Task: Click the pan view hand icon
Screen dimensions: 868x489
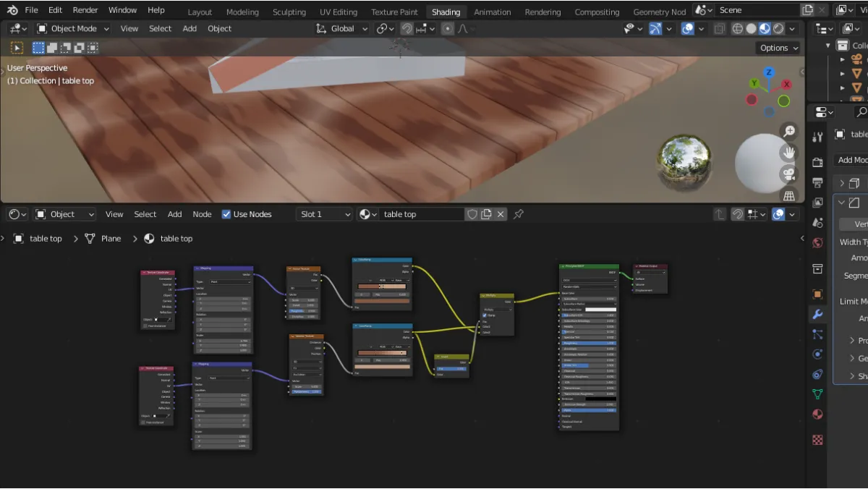Action: pyautogui.click(x=788, y=153)
